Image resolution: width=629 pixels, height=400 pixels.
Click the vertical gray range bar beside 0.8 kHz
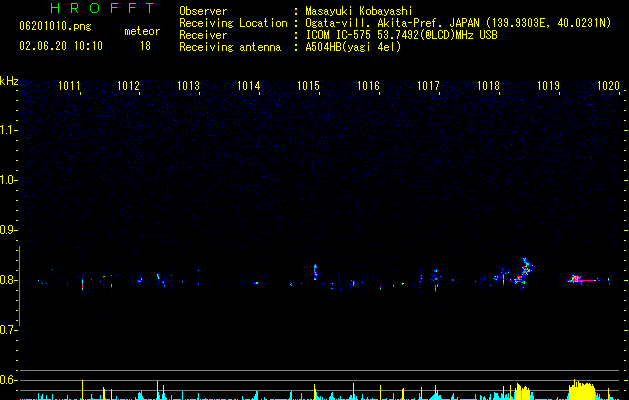[19, 286]
